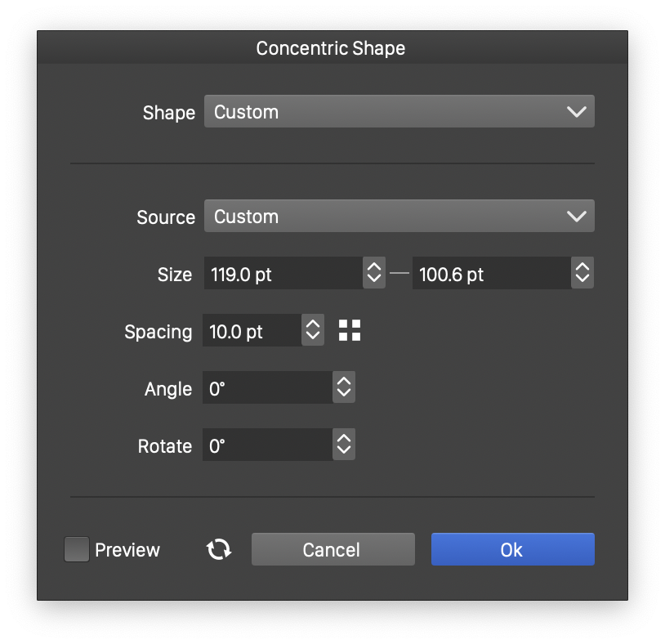This screenshot has height=644, width=665.
Task: Click the height stepper next to 100.6 pt
Action: tap(582, 274)
